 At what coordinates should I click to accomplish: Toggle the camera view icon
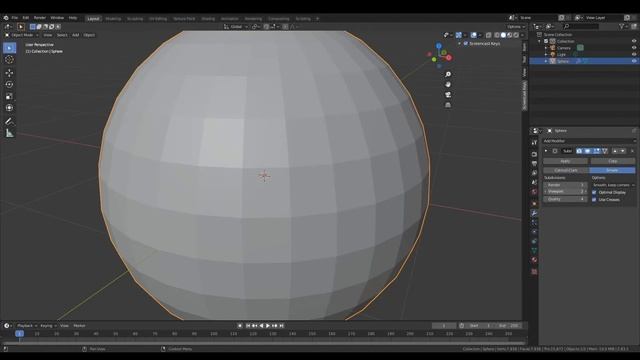tap(448, 95)
